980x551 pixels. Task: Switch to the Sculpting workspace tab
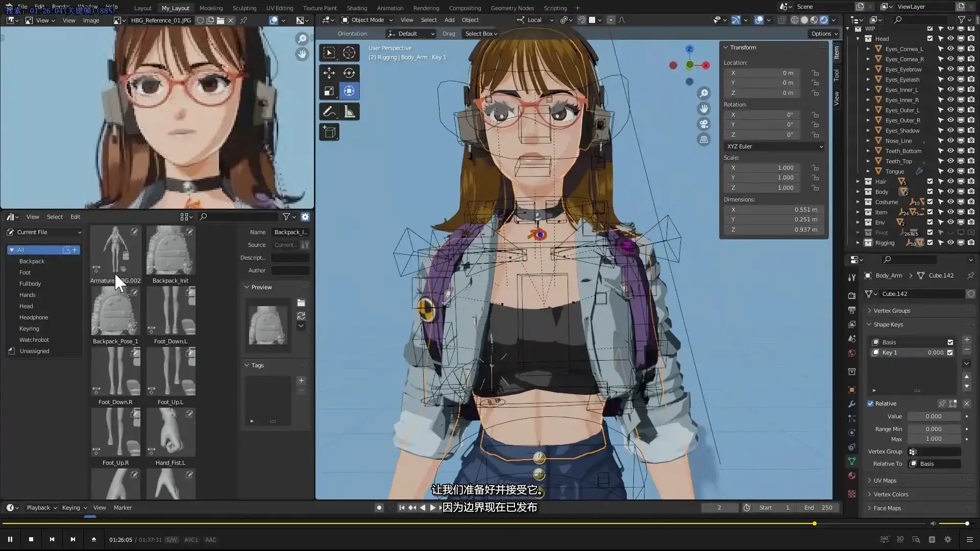[x=244, y=8]
